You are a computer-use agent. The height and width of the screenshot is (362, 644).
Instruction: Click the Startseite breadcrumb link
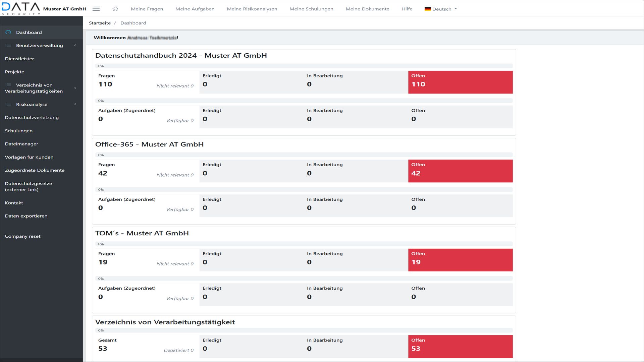point(100,23)
